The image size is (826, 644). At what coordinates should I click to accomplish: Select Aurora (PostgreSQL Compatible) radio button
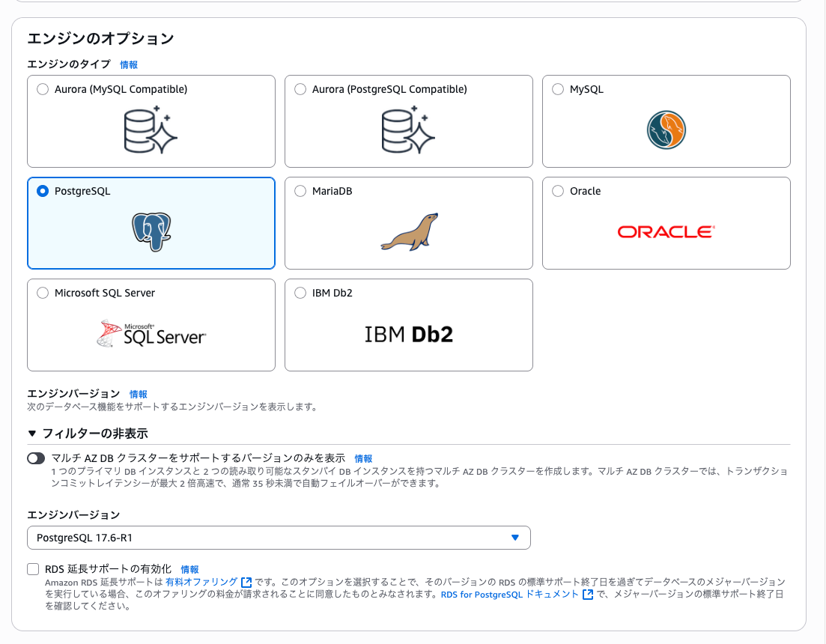300,89
